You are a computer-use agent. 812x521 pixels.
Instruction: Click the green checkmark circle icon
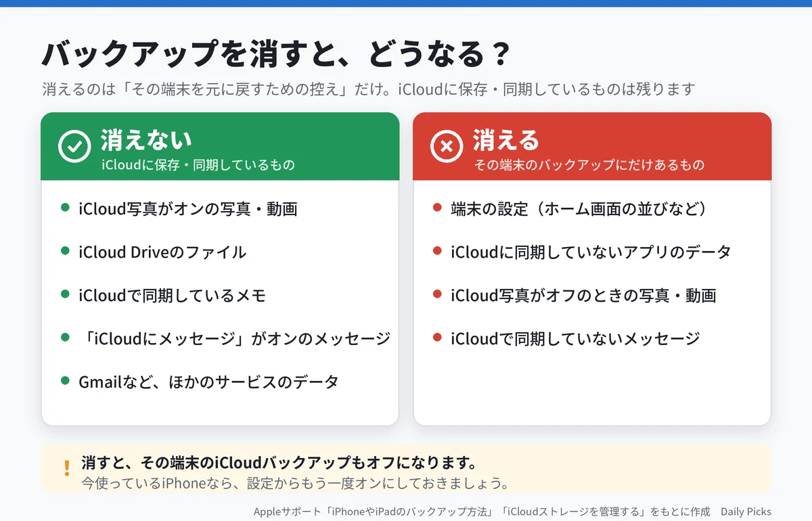coord(74,146)
